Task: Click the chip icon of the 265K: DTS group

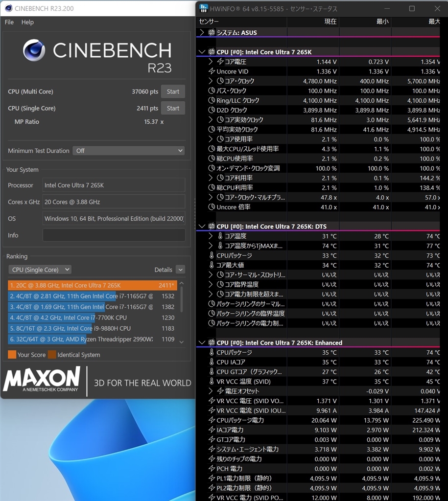Action: click(x=212, y=226)
